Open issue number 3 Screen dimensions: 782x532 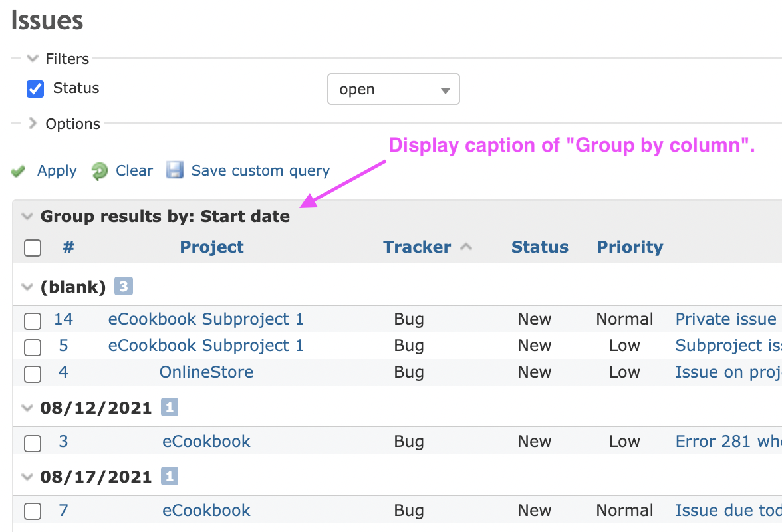click(63, 441)
